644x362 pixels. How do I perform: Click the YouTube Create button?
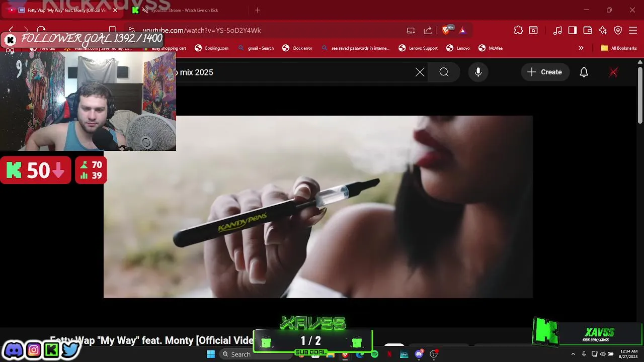coord(545,72)
